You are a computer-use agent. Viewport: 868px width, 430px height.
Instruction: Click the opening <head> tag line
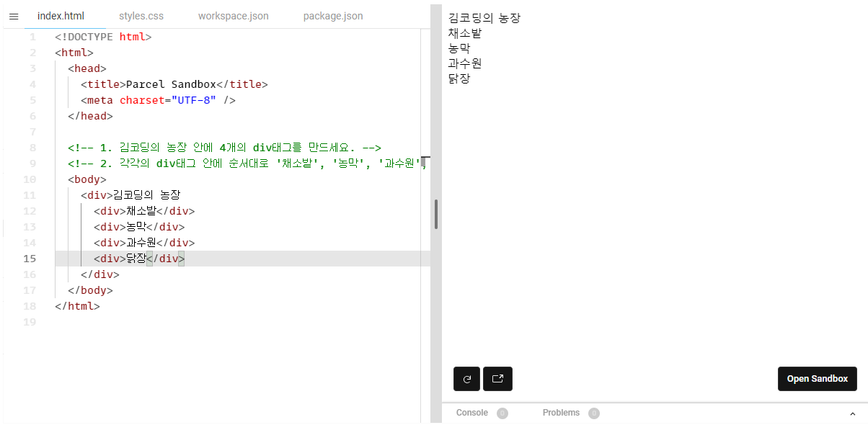click(87, 68)
